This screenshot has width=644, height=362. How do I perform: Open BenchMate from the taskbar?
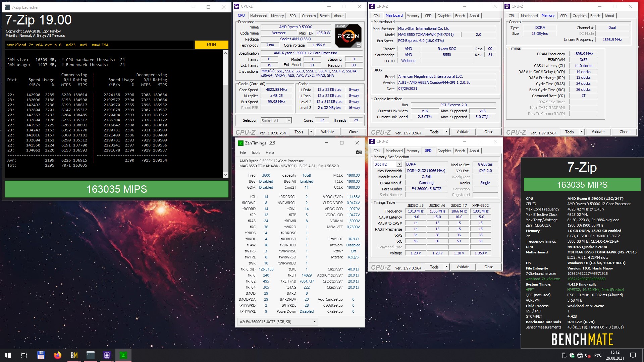(x=74, y=355)
